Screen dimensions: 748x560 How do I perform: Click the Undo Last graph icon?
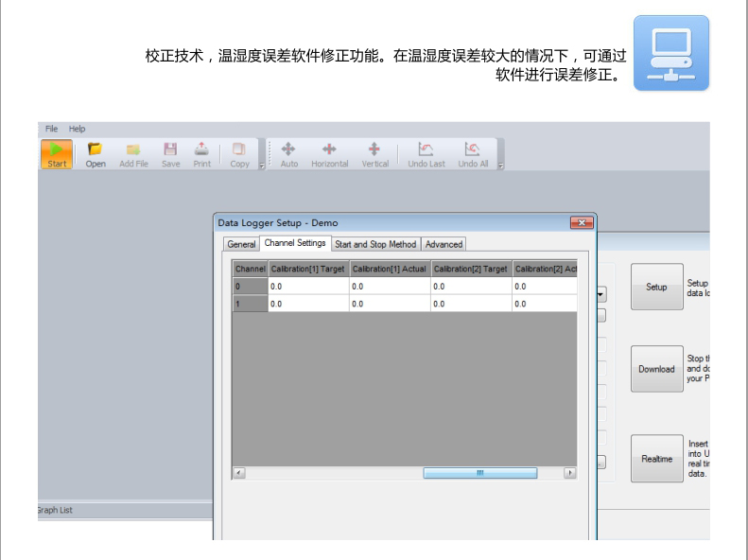[x=426, y=154]
